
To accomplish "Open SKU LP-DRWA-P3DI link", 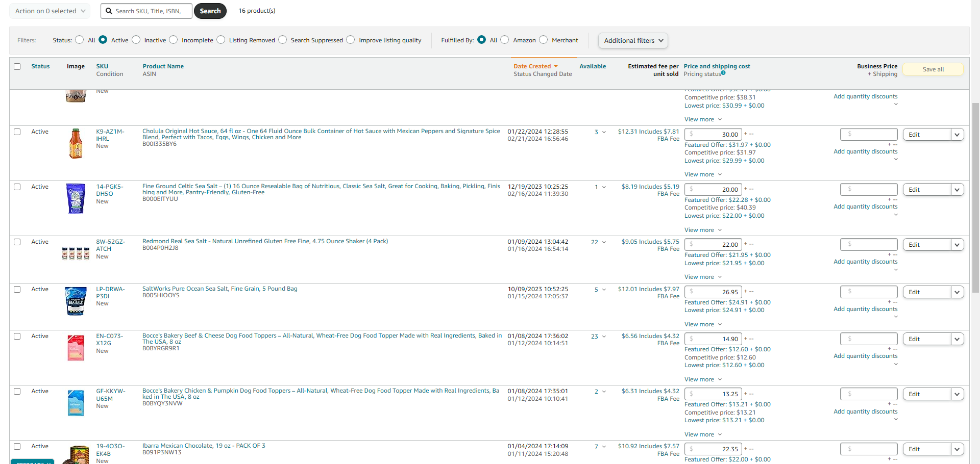I will tap(110, 293).
